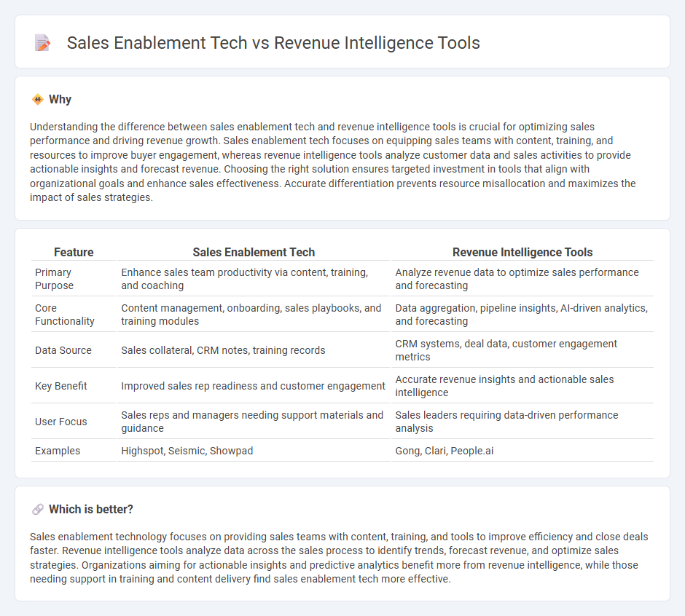Click 'CRM systems, deal data, customer engagement metrics'
This screenshot has height=616, width=685.
(522, 350)
